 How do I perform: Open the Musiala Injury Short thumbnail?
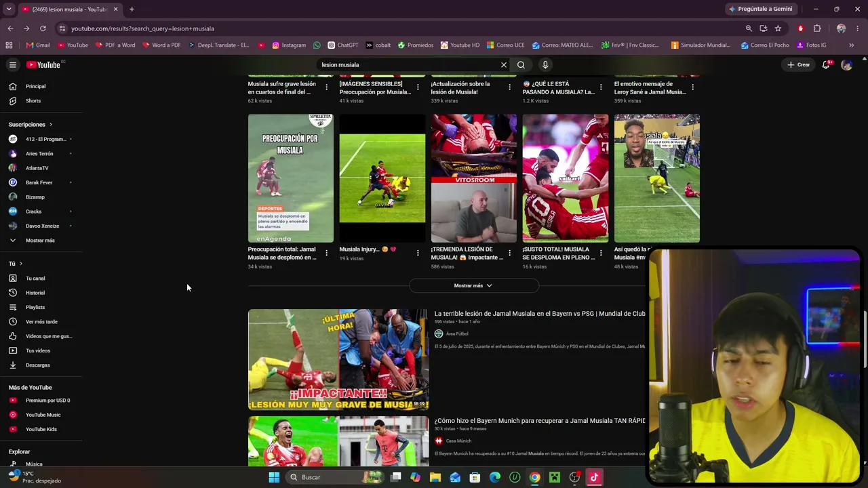[382, 178]
